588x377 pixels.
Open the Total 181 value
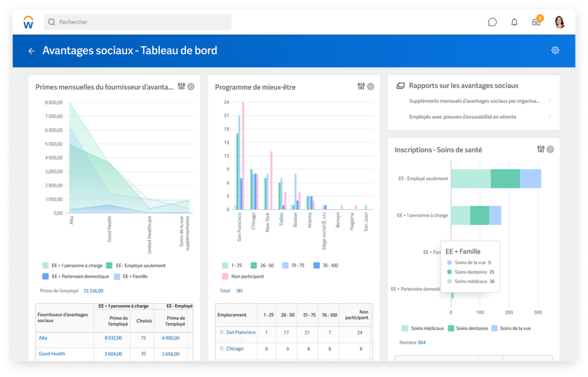point(239,291)
